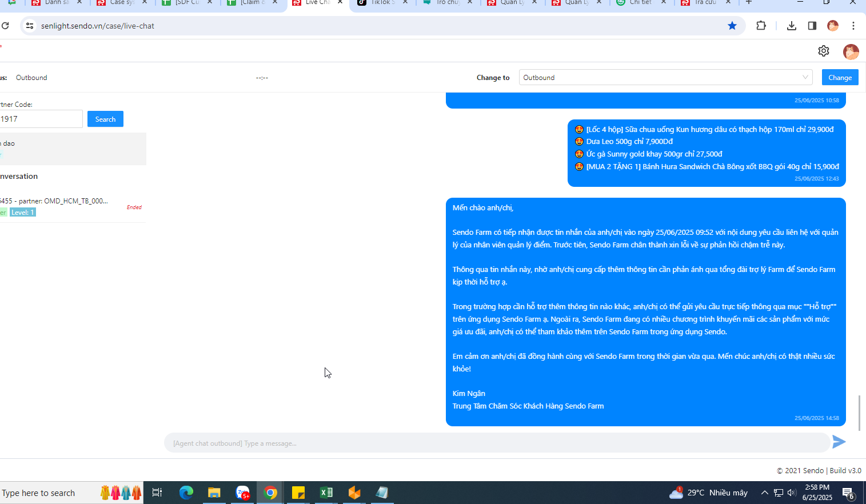Click the Windows taskbar search box
This screenshot has height=504, width=866.
pyautogui.click(x=71, y=493)
